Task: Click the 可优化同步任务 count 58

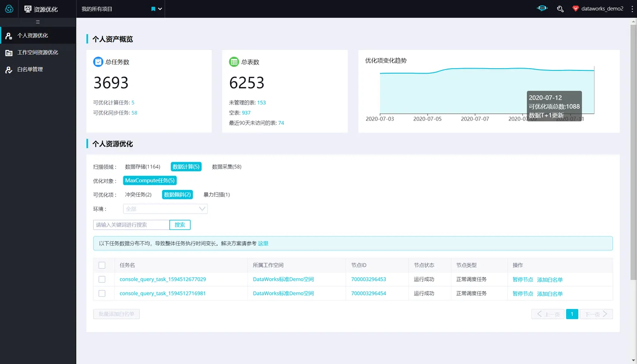Action: coord(134,113)
